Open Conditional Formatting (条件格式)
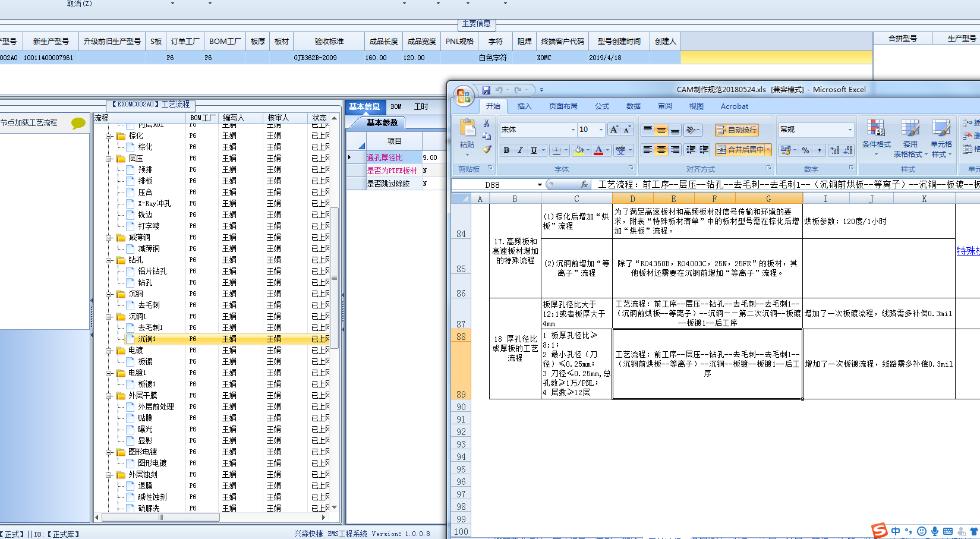Image resolution: width=980 pixels, height=539 pixels. (876, 138)
